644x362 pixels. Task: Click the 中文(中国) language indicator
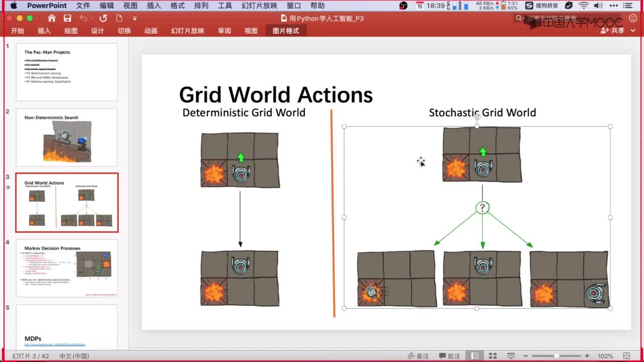tap(74, 356)
